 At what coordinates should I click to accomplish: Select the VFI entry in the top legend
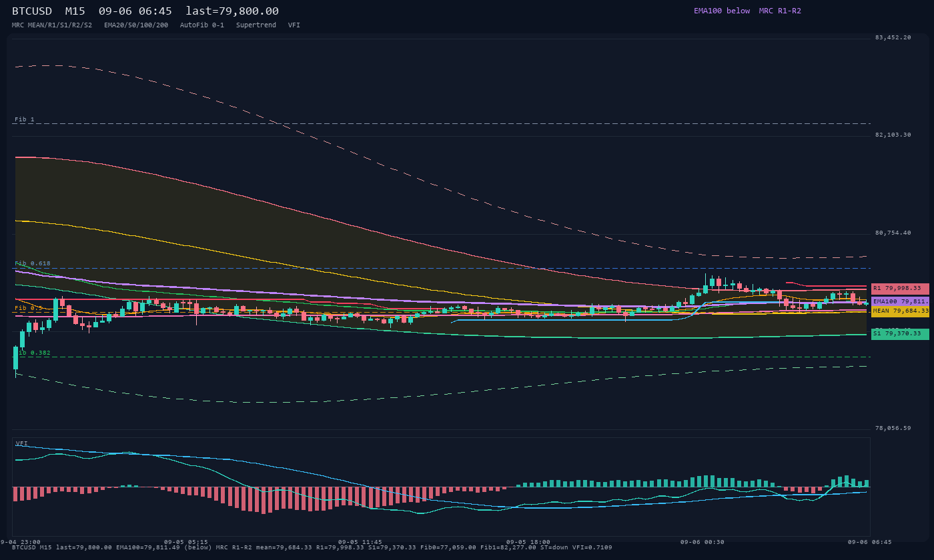pyautogui.click(x=294, y=25)
